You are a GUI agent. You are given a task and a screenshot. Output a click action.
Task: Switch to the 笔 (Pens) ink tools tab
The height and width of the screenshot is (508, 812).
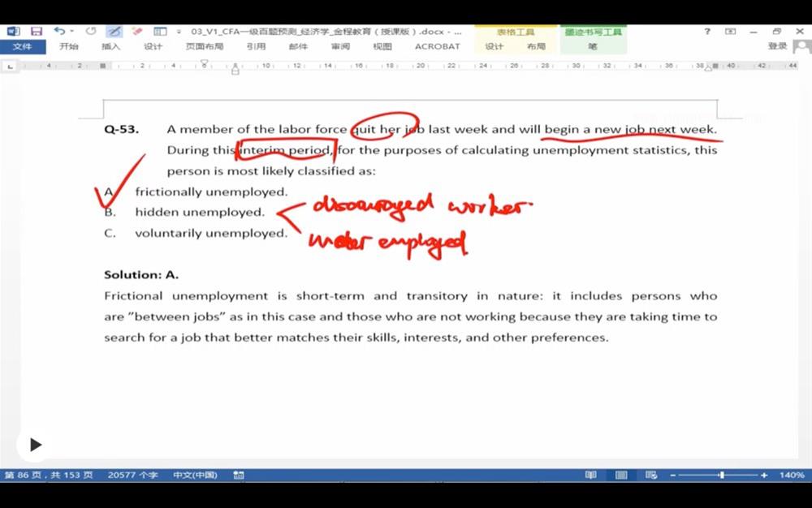coord(593,46)
